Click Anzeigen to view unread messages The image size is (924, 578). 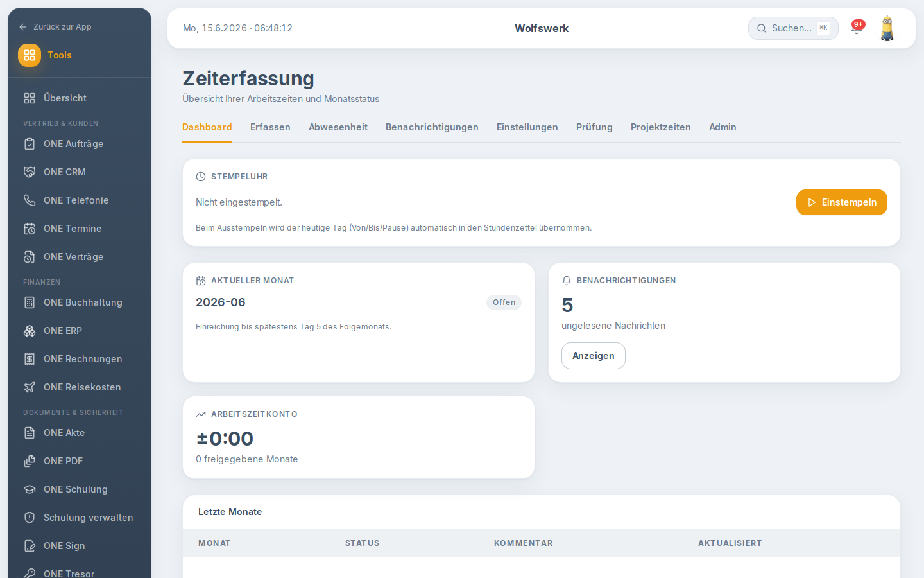[594, 356]
